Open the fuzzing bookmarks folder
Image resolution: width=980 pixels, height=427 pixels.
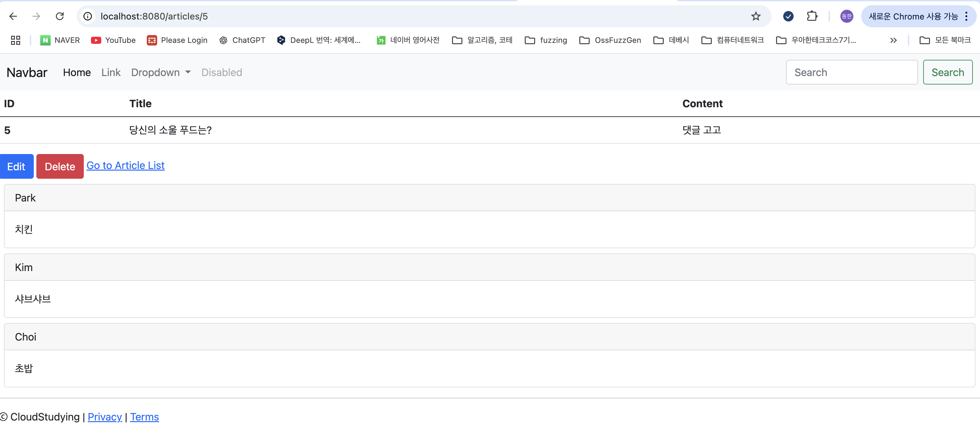pos(546,40)
